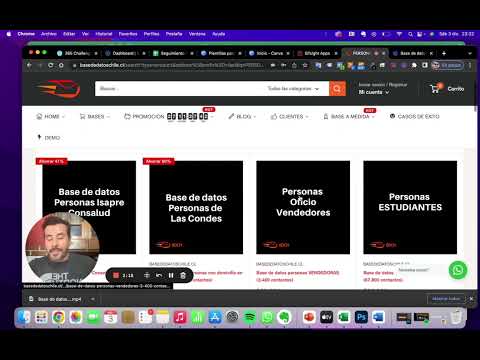Stop the screen recording with the red square

[116, 275]
